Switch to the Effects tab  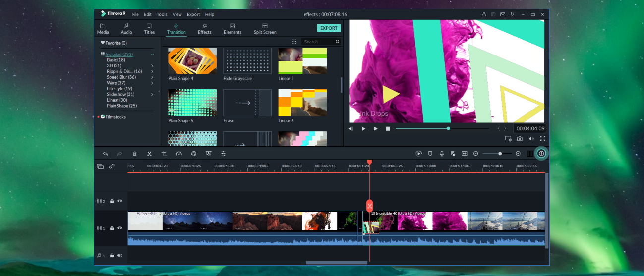(205, 29)
